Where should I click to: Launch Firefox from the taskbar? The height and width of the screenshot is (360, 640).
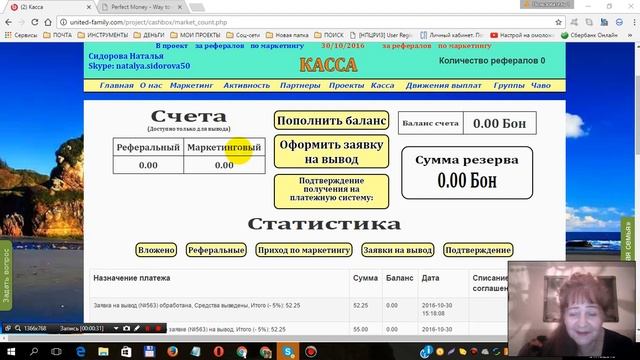point(172,351)
